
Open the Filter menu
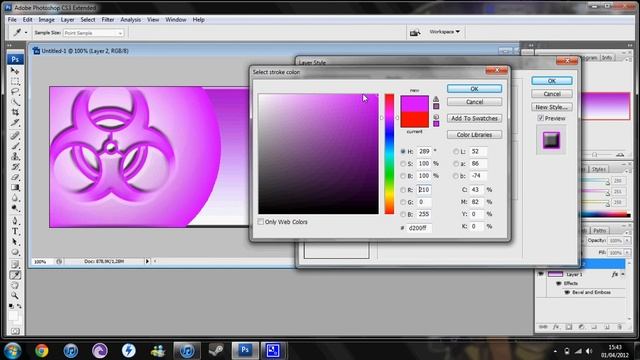108,20
